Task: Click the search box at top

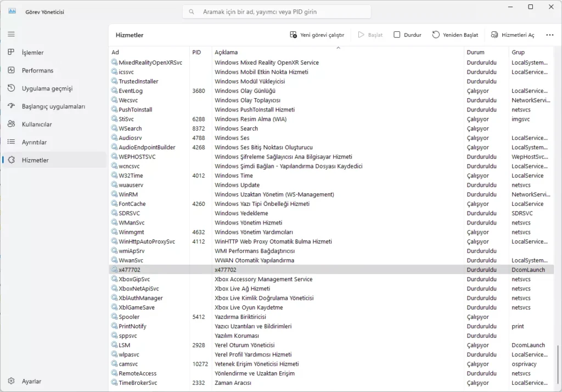Action: (x=277, y=12)
